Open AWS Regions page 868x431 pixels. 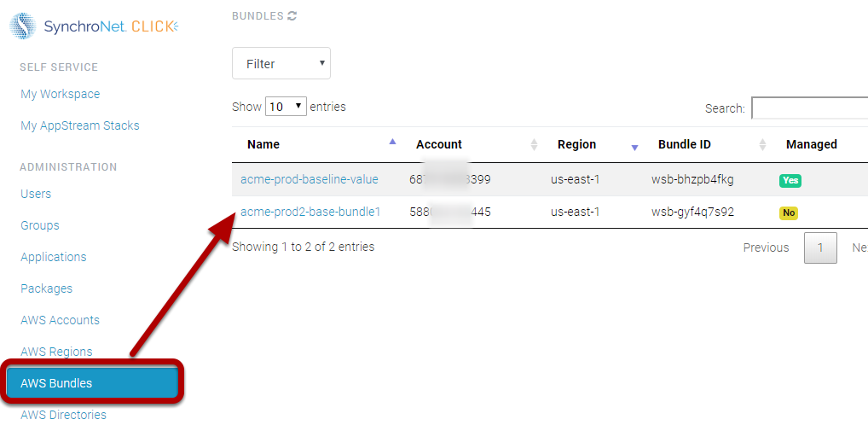tap(56, 352)
